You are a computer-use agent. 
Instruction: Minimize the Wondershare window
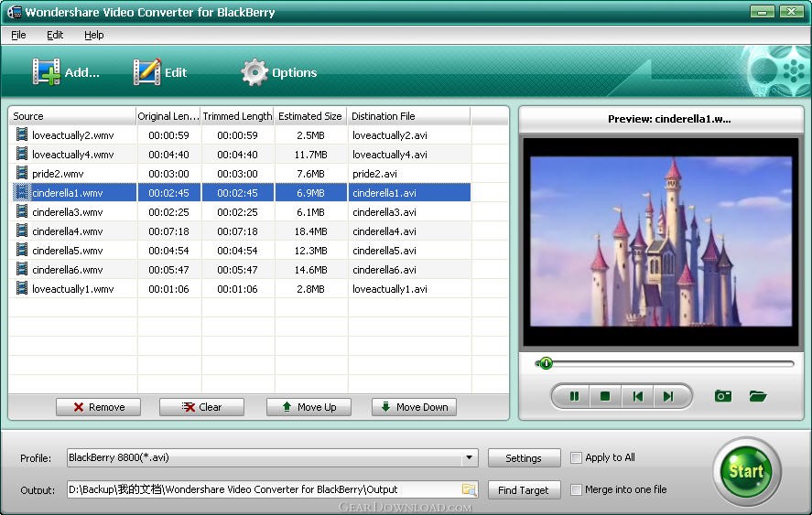pos(763,11)
